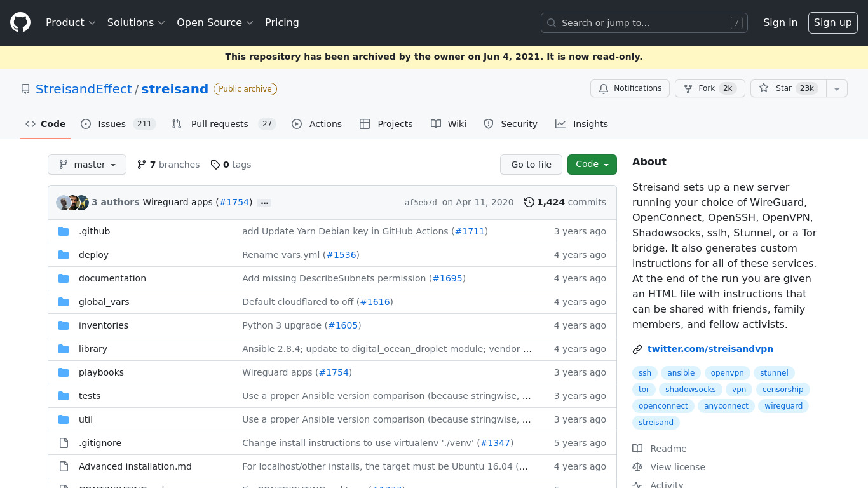868x488 pixels.
Task: Click the commit authors avatar stack
Action: click(72, 203)
